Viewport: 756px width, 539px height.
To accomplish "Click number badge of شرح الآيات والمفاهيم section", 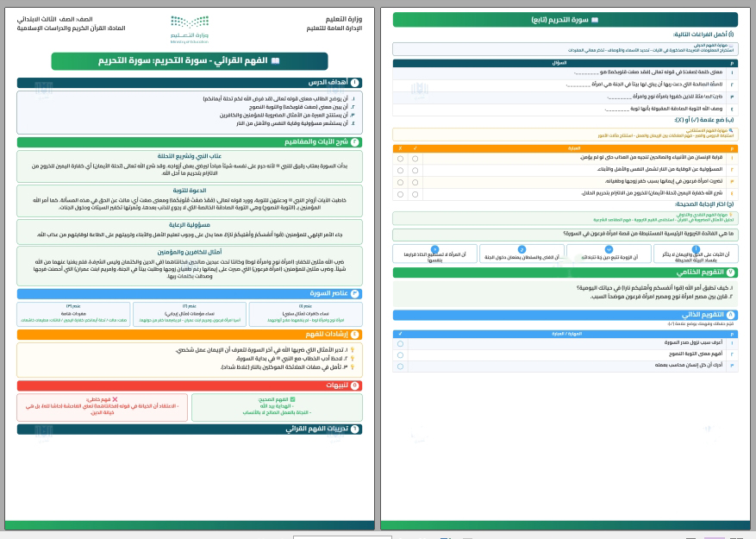I will pyautogui.click(x=355, y=142).
